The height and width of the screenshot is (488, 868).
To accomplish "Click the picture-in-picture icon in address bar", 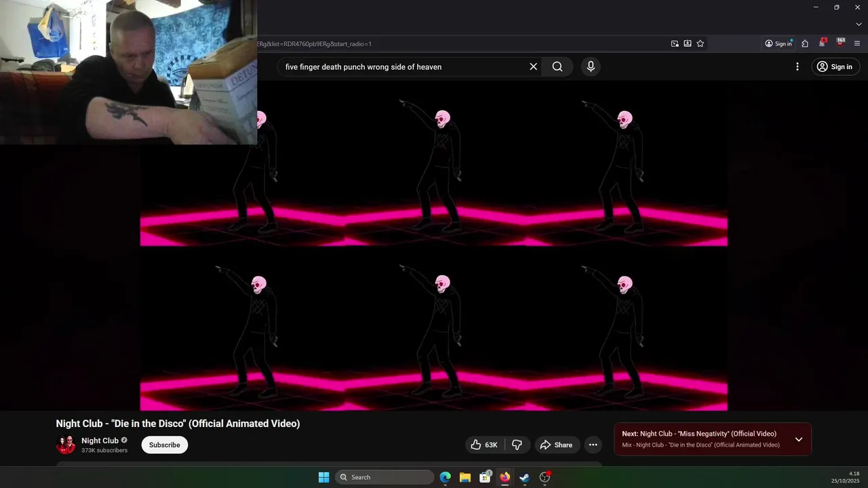I will tap(675, 43).
